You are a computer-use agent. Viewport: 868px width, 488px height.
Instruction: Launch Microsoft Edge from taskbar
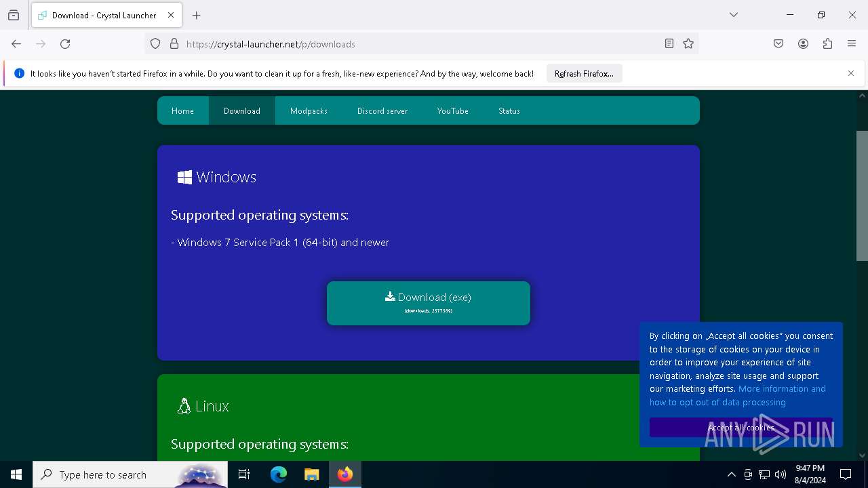(x=279, y=474)
